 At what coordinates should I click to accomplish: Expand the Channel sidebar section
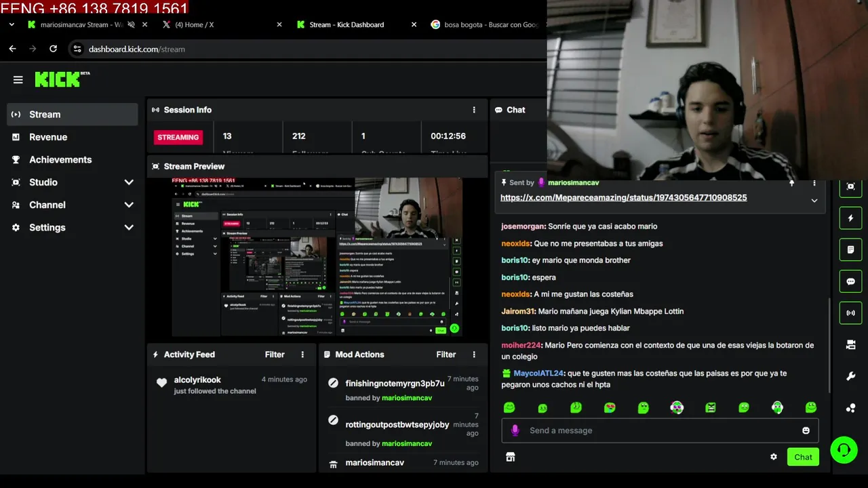click(129, 205)
